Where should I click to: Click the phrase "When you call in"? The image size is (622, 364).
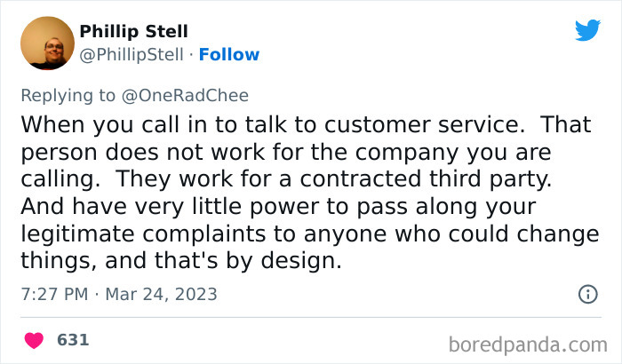(98, 123)
